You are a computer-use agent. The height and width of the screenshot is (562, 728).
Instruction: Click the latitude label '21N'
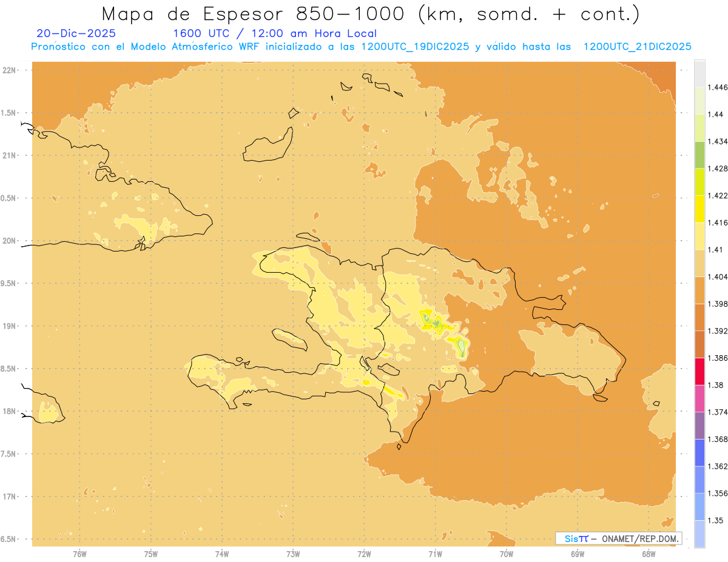tap(9, 156)
